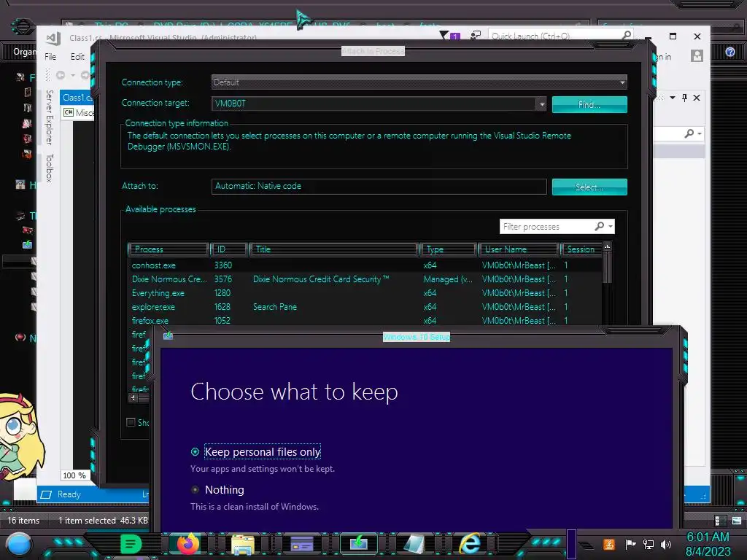Click the blue Start orb

pyautogui.click(x=19, y=545)
